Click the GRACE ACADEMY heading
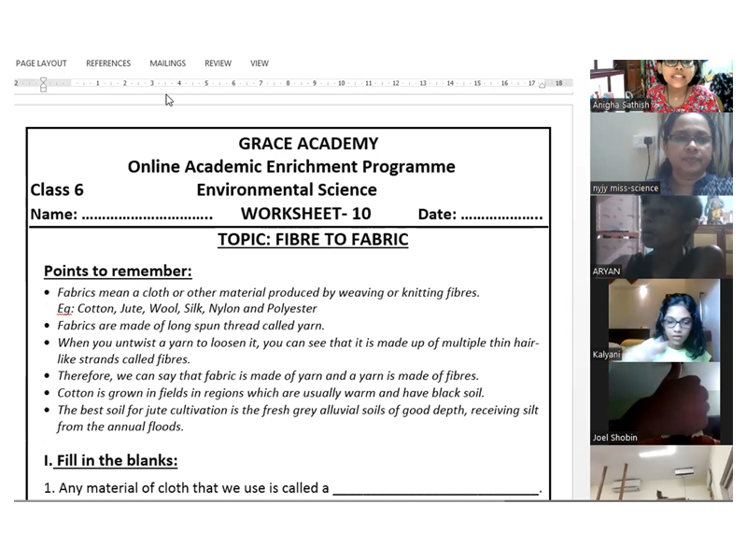This screenshot has width=747, height=560. pos(308,144)
